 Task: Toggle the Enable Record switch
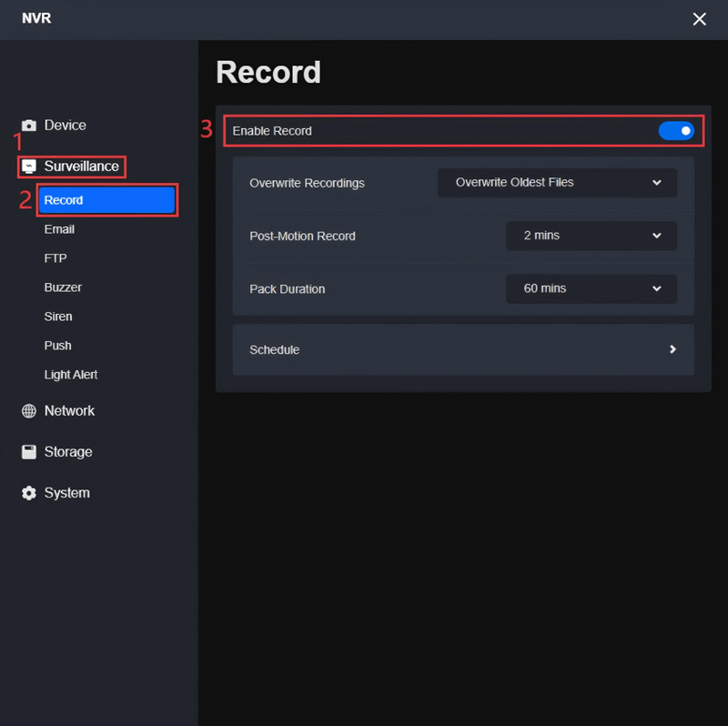coord(676,131)
